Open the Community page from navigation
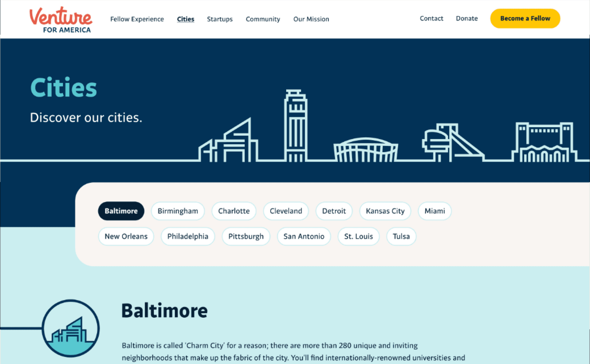The image size is (590, 364). point(263,19)
